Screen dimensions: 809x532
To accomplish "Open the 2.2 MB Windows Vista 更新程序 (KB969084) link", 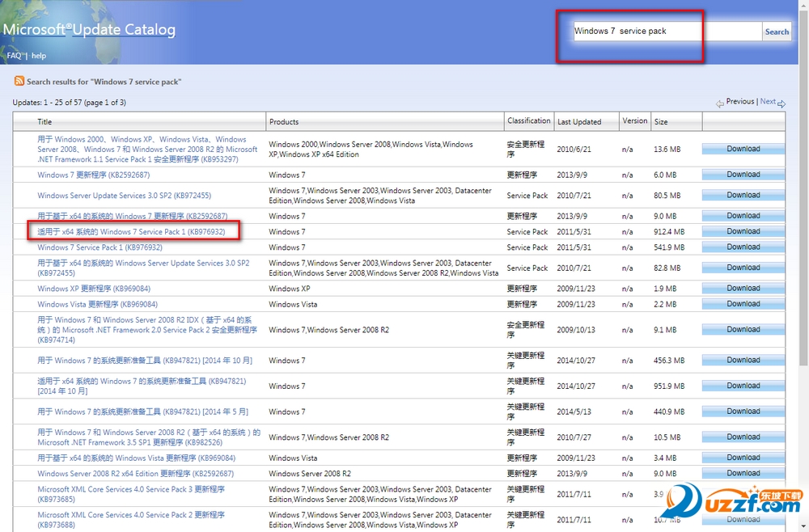I will pyautogui.click(x=98, y=304).
